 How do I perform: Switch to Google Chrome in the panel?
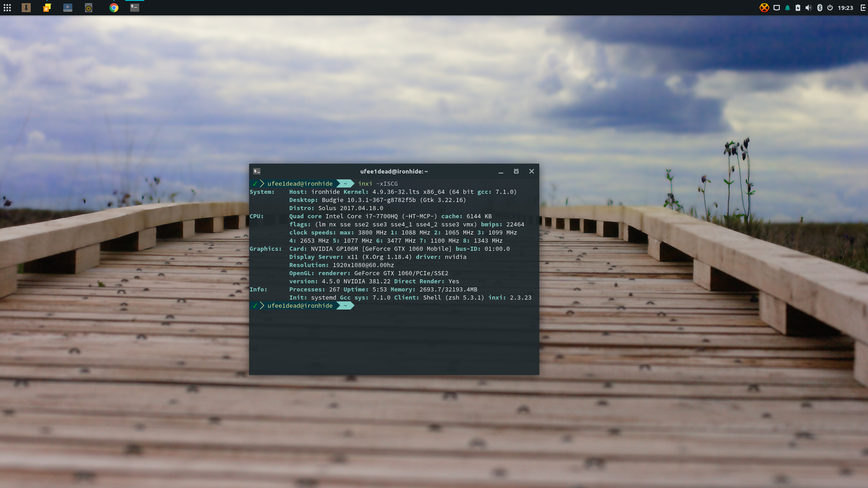114,8
